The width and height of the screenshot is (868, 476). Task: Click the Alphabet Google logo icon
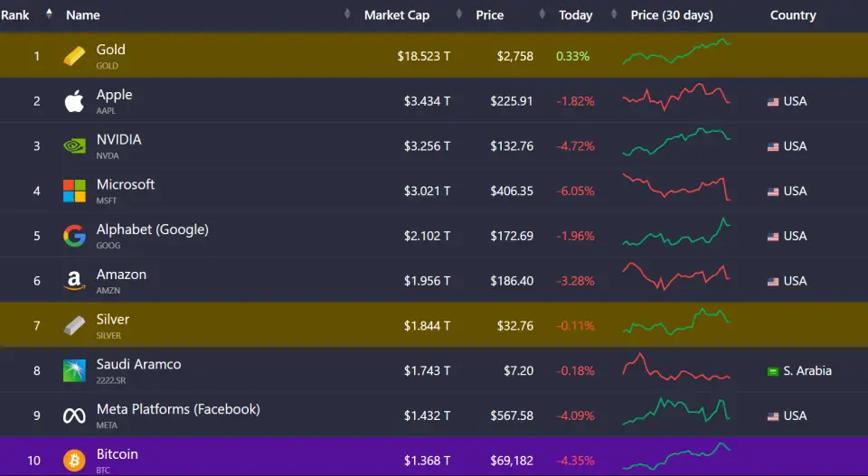[74, 236]
